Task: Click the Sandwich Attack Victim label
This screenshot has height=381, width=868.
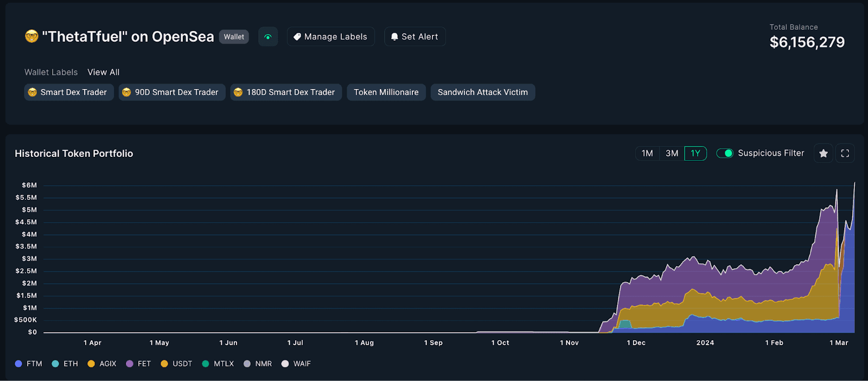Action: (483, 92)
